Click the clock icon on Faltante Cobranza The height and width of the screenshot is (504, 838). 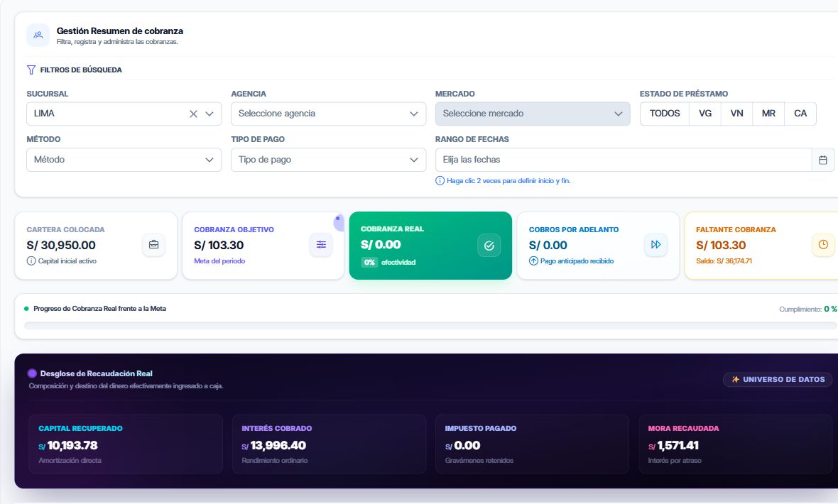point(823,245)
